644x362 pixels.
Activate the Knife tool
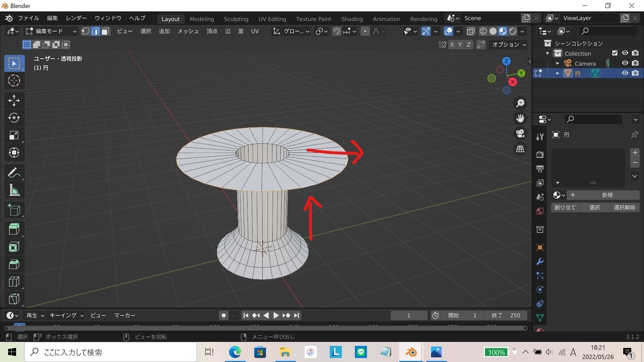[14, 299]
